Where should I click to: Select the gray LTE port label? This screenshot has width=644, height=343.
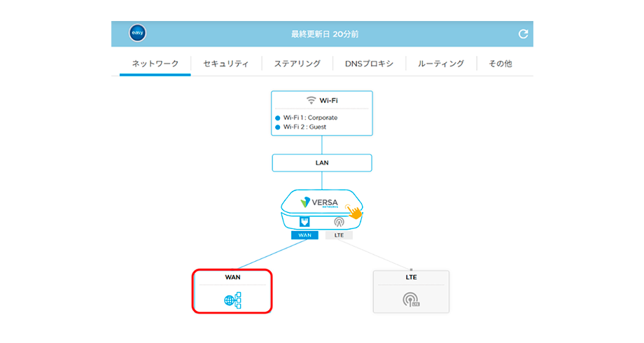point(339,235)
